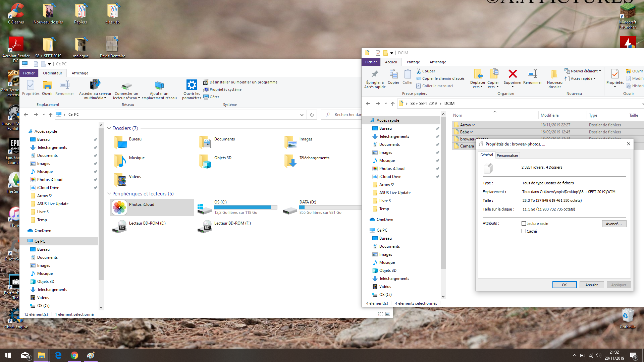Enable the Lecture seule checkbox

[x=524, y=224]
